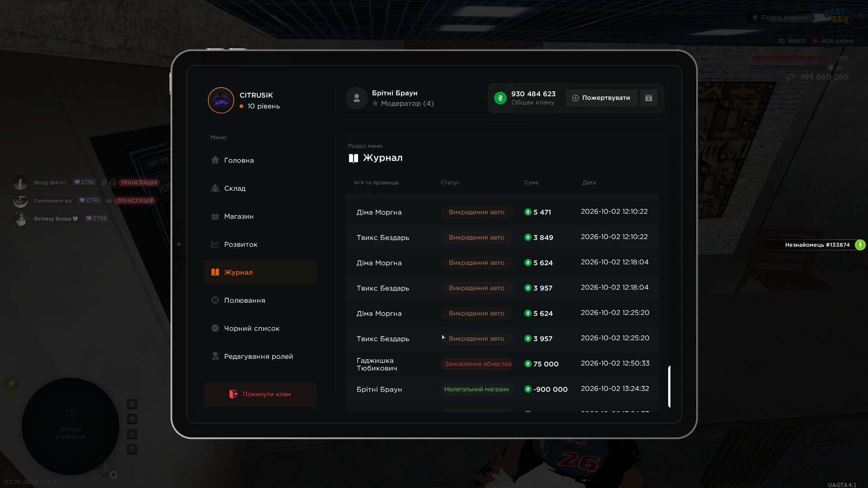Screen dimensions: 868x488
Task: Click the Брітні Браун profile avatar icon
Action: pos(356,98)
